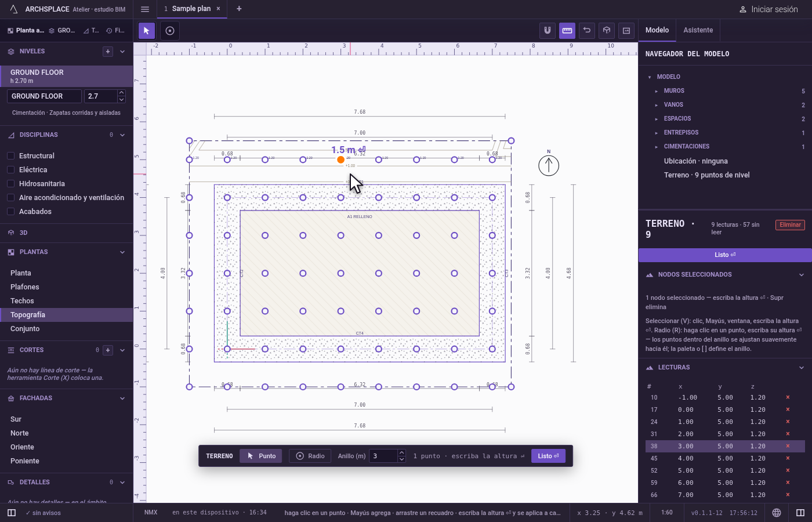This screenshot has width=812, height=522.
Task: Enable the Eléctrica discipline checkbox
Action: [10, 170]
